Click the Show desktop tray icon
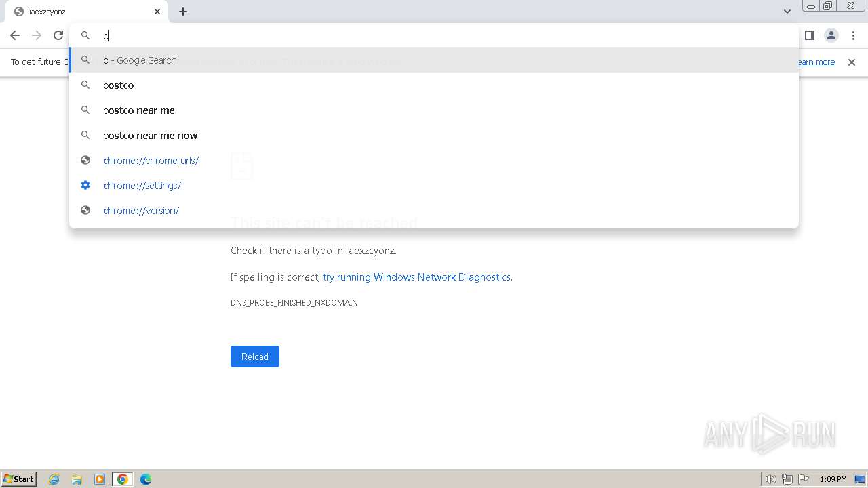Viewport: 868px width, 488px height. (x=860, y=479)
